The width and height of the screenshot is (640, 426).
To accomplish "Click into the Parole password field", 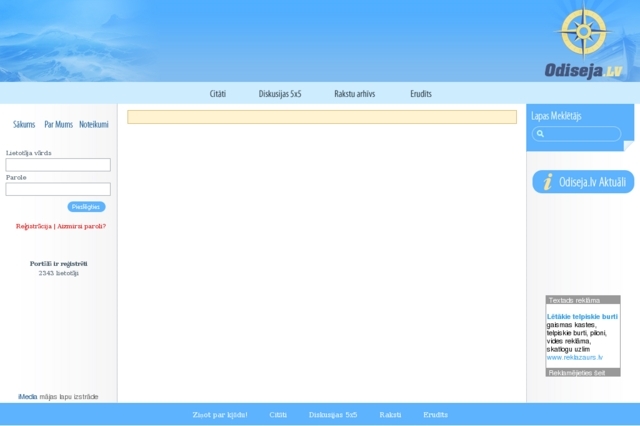I will point(58,189).
